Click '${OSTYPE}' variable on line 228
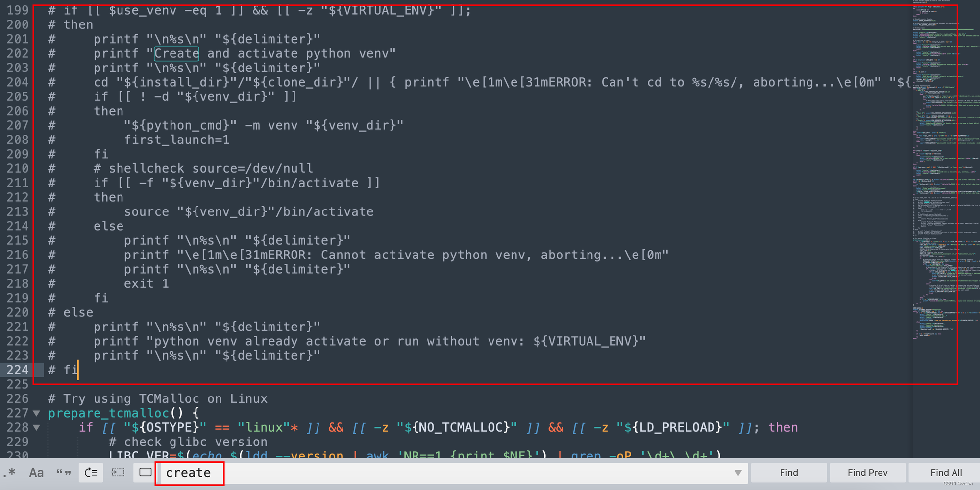This screenshot has height=490, width=980. (165, 427)
